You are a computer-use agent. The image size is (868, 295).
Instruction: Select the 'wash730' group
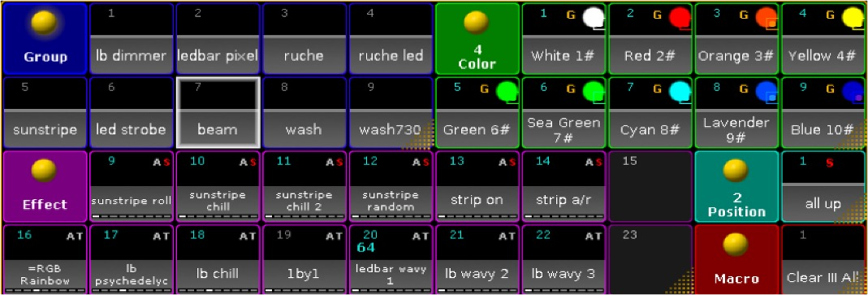[x=391, y=113]
